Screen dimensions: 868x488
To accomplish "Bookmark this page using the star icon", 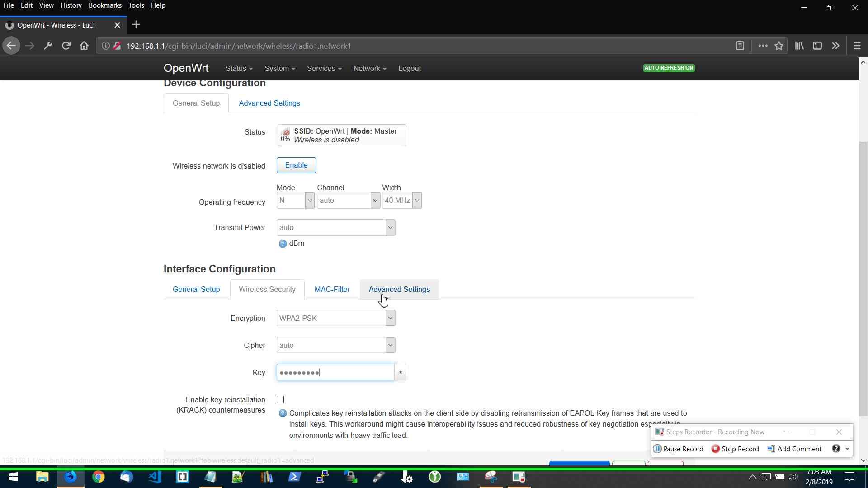I will point(779,46).
